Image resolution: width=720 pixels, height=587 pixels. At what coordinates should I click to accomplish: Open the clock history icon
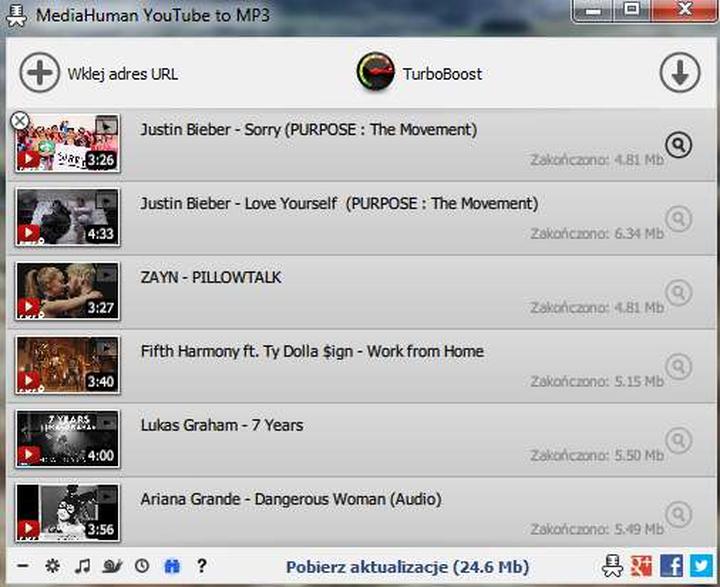point(142,566)
